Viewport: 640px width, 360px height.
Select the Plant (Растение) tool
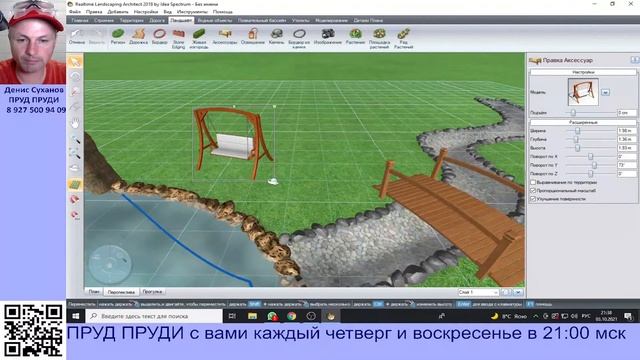coord(355,36)
